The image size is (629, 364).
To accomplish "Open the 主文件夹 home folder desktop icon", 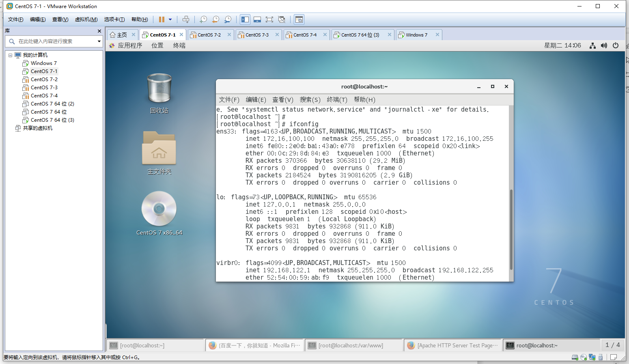I will pyautogui.click(x=159, y=153).
